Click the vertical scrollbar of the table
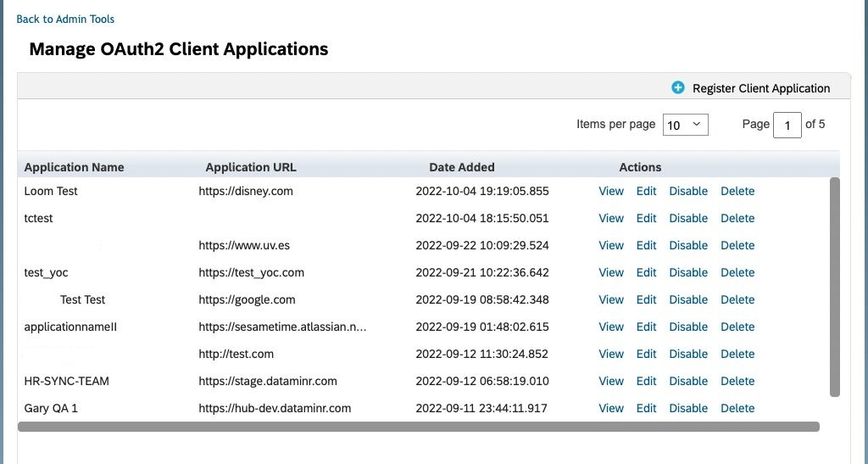Screen dimensions: 868x464 click(835, 287)
